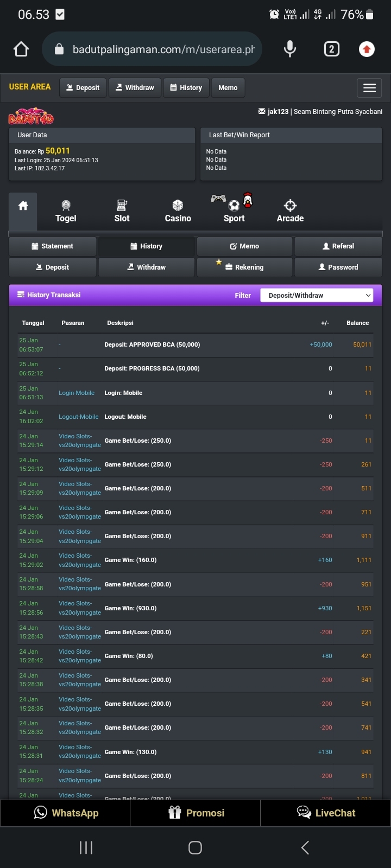
Task: Tap the microphone voice search icon
Action: pos(290,49)
